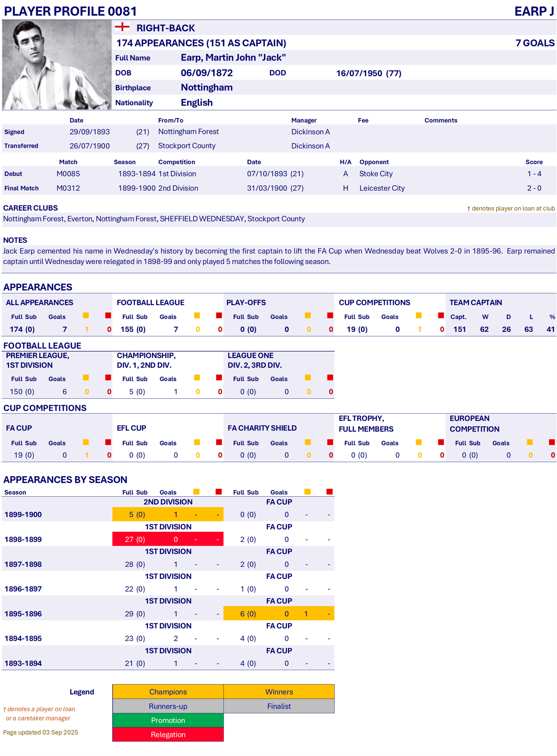Select final match number M0312
Viewport: 557px width, 756px height.
pos(68,188)
